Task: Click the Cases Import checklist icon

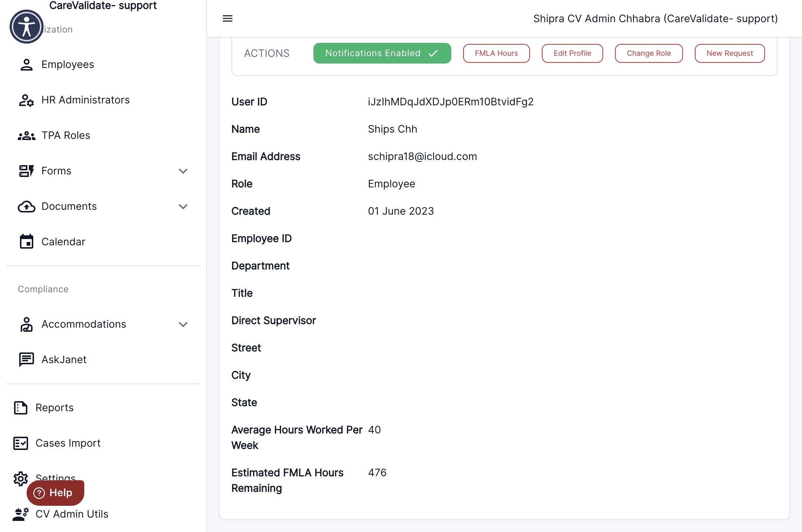Action: (x=21, y=443)
